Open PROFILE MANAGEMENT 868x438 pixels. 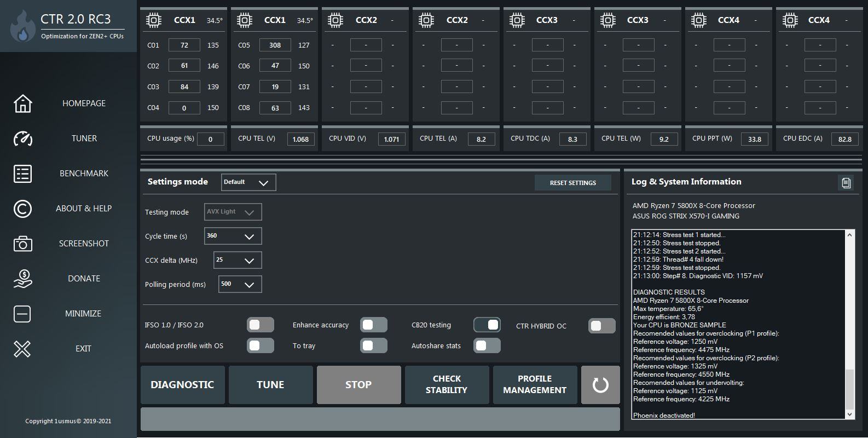[535, 385]
